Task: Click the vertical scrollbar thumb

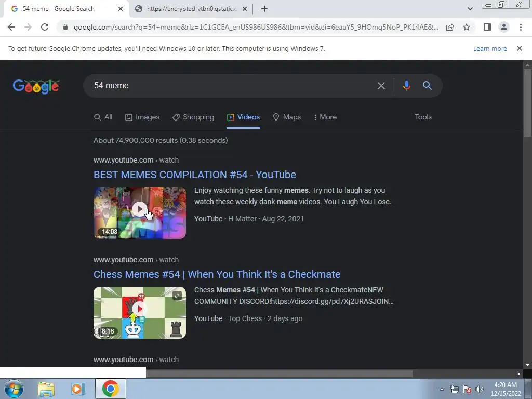Action: (527, 103)
